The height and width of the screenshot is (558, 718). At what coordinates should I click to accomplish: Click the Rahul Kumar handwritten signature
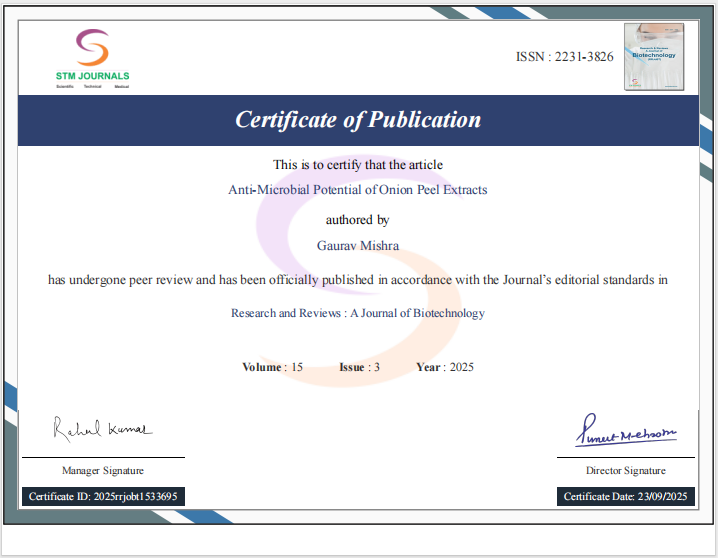point(102,428)
